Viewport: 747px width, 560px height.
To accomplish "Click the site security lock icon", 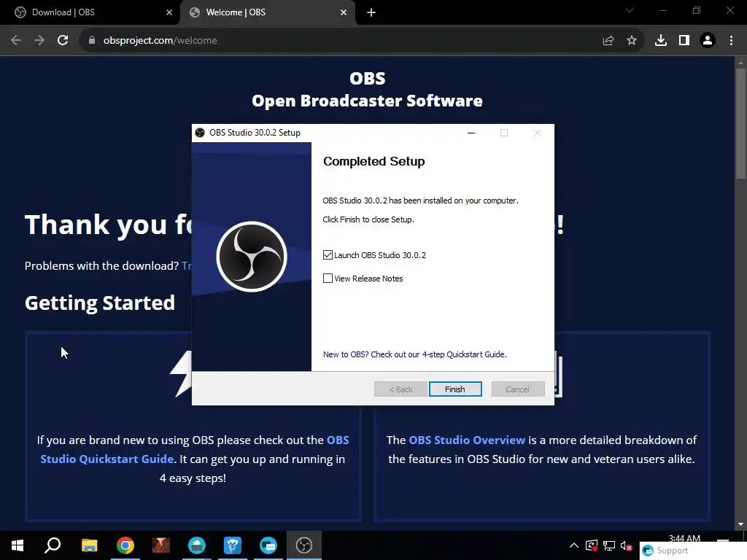I will 92,41.
